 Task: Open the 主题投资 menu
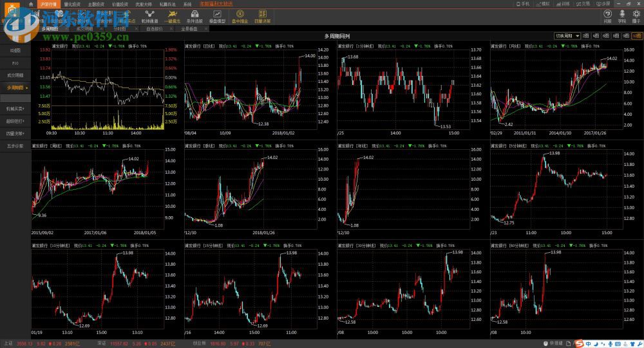[96, 4]
